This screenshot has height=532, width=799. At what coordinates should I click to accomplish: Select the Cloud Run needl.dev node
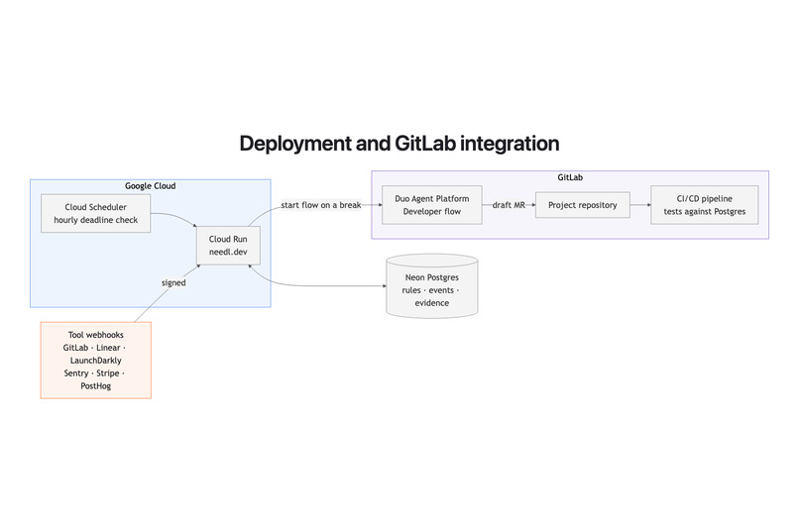[x=228, y=246]
